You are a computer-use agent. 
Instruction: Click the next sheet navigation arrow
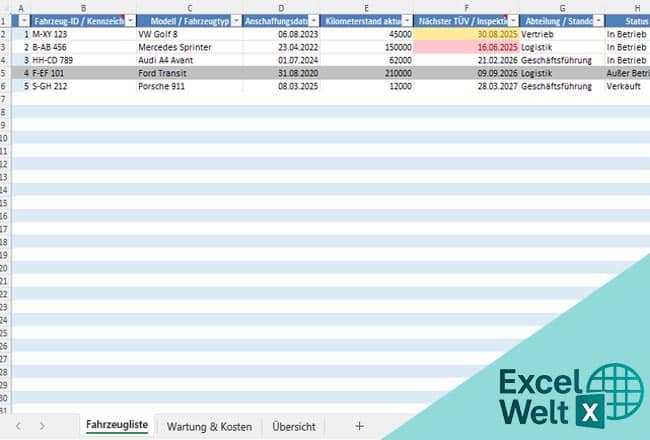point(41,426)
